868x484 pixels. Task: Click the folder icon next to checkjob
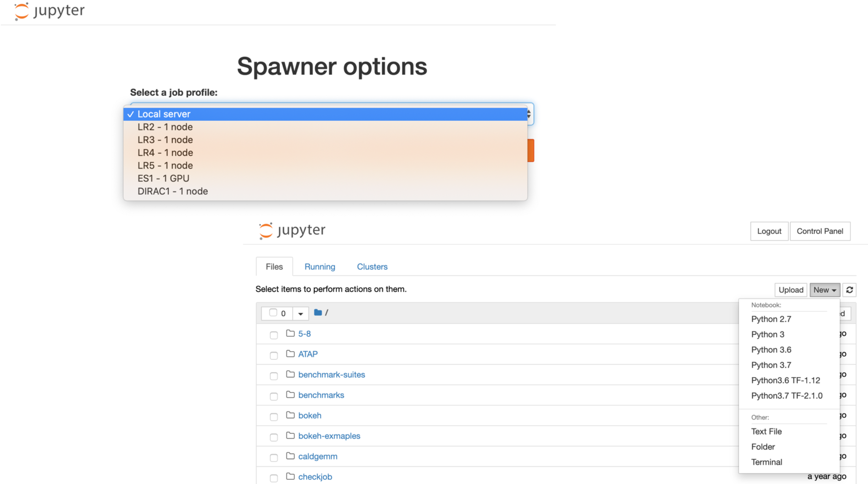pos(290,476)
